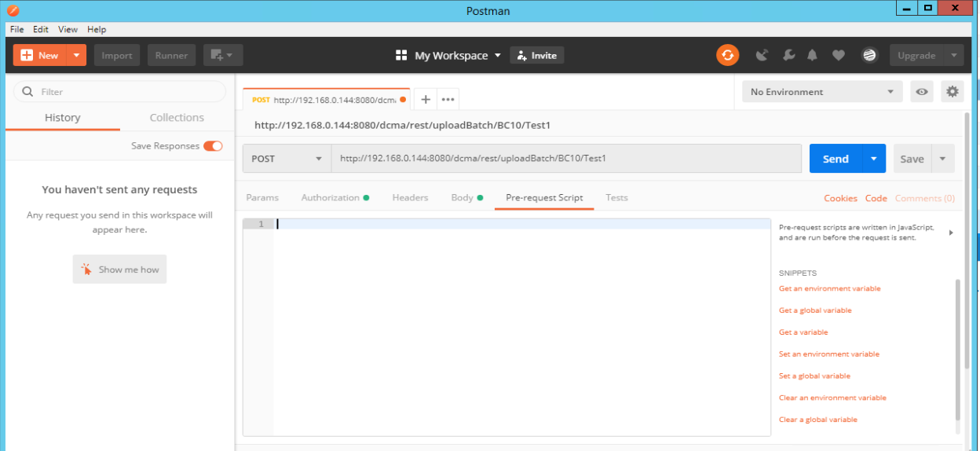Open manage environments gear icon

click(953, 92)
